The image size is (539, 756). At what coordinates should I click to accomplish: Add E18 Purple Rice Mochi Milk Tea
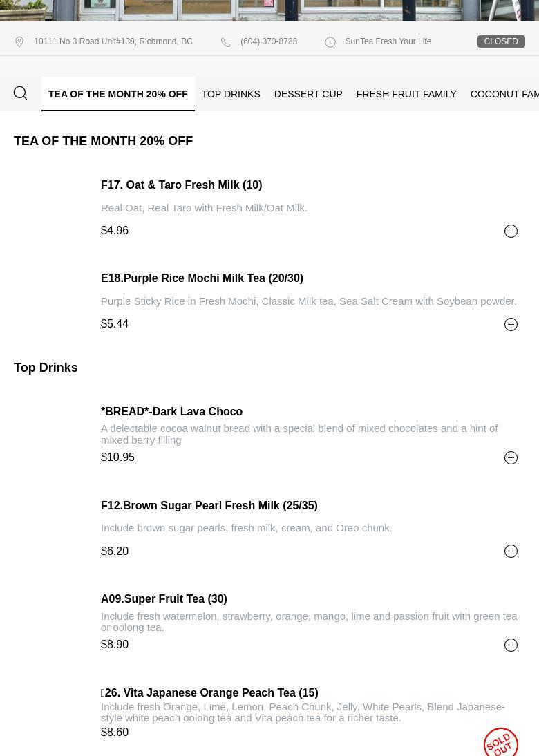(511, 325)
